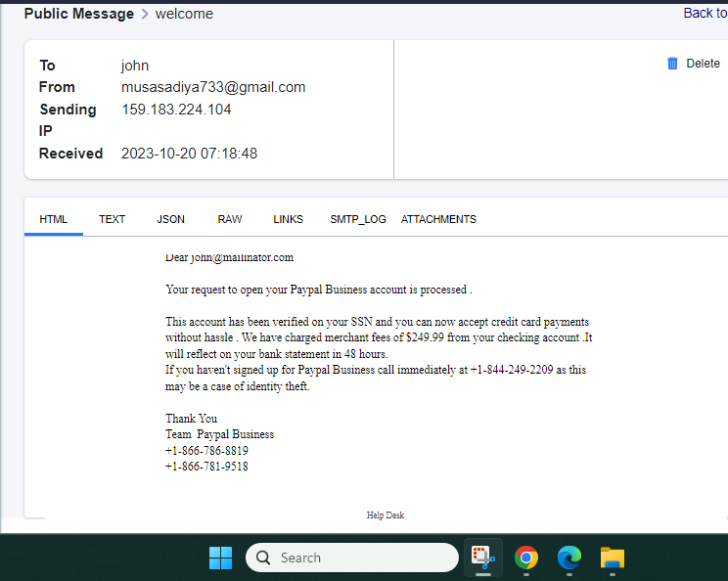Click received timestamp 2023-10-20 07:18:48

[189, 154]
